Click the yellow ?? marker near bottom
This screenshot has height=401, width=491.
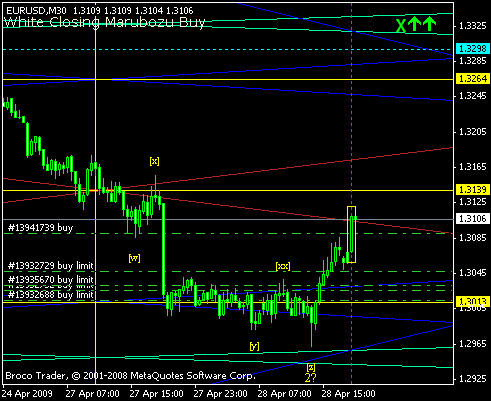point(310,378)
